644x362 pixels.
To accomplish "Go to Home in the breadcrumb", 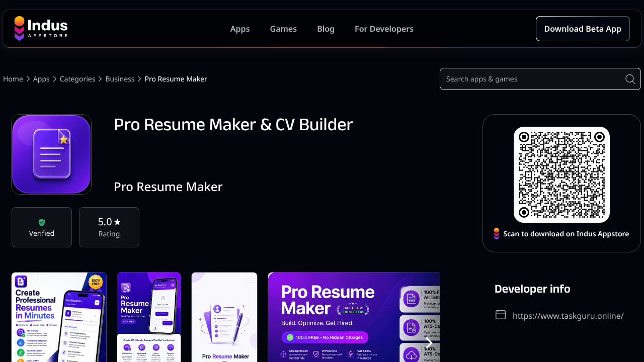I will pyautogui.click(x=13, y=79).
